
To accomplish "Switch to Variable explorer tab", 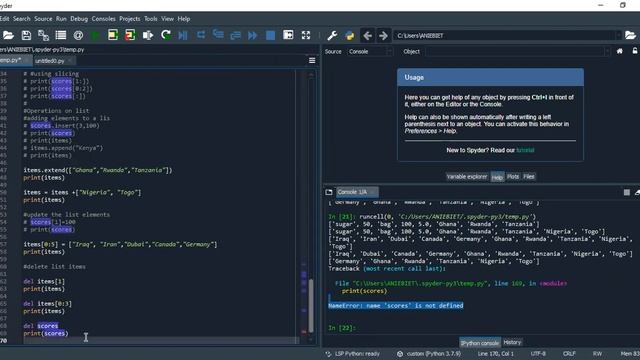I will coord(467,177).
